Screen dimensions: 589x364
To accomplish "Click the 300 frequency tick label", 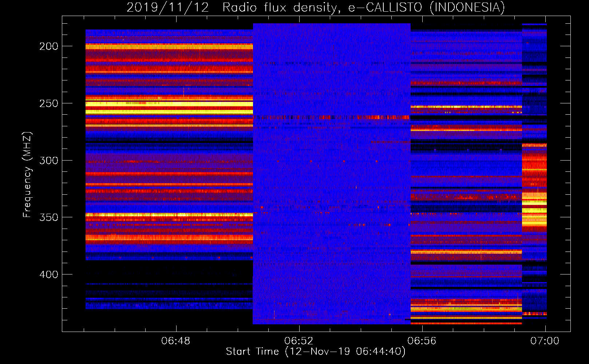I will pos(49,161).
